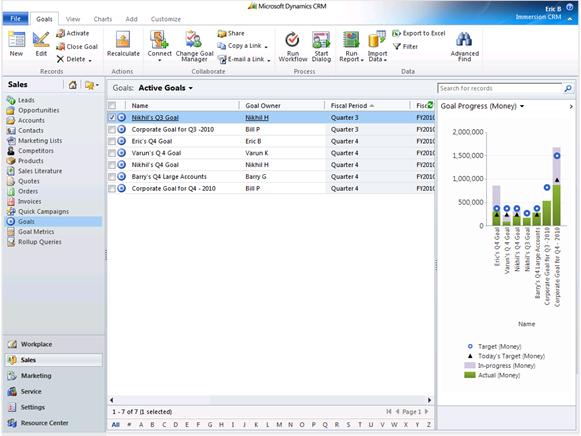Open the Copy a Link dropdown
581x436 pixels.
pyautogui.click(x=266, y=47)
